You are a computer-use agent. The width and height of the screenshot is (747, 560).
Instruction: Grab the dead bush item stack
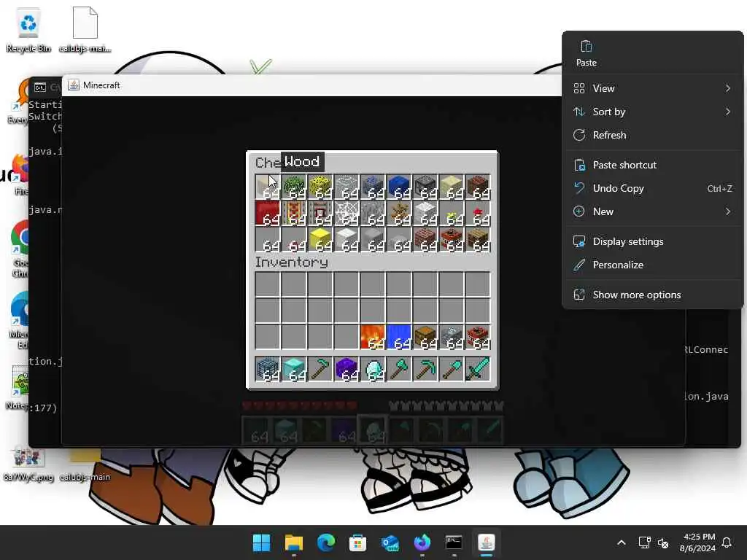click(398, 213)
